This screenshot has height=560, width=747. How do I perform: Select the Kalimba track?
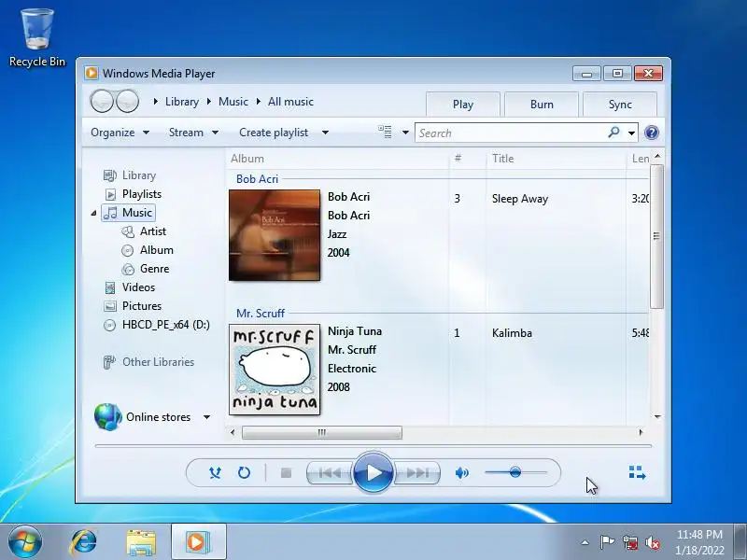pyautogui.click(x=512, y=333)
